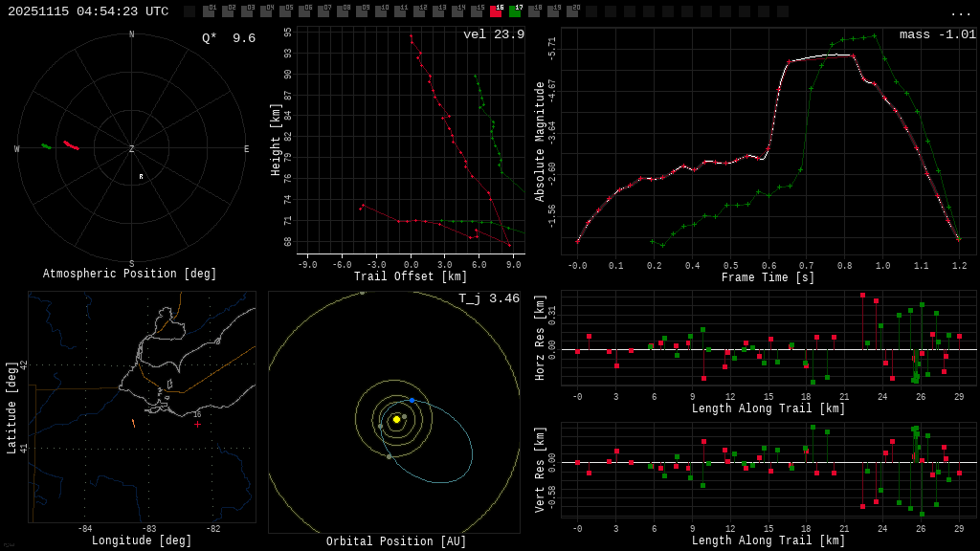Screen dimensions: 980x551
Task: Click the yellow Sun in orbital plot
Action: (396, 419)
